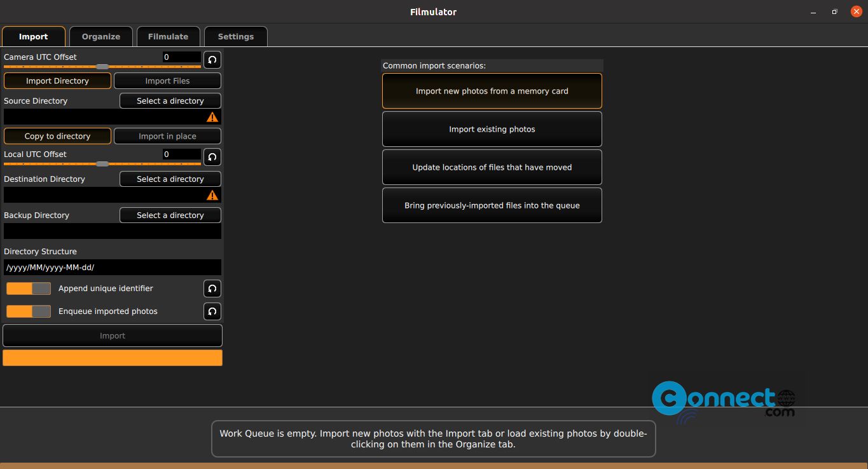Screen dimensions: 868x469
Task: Click the 'Common import scenarios:' label
Action: coord(434,65)
